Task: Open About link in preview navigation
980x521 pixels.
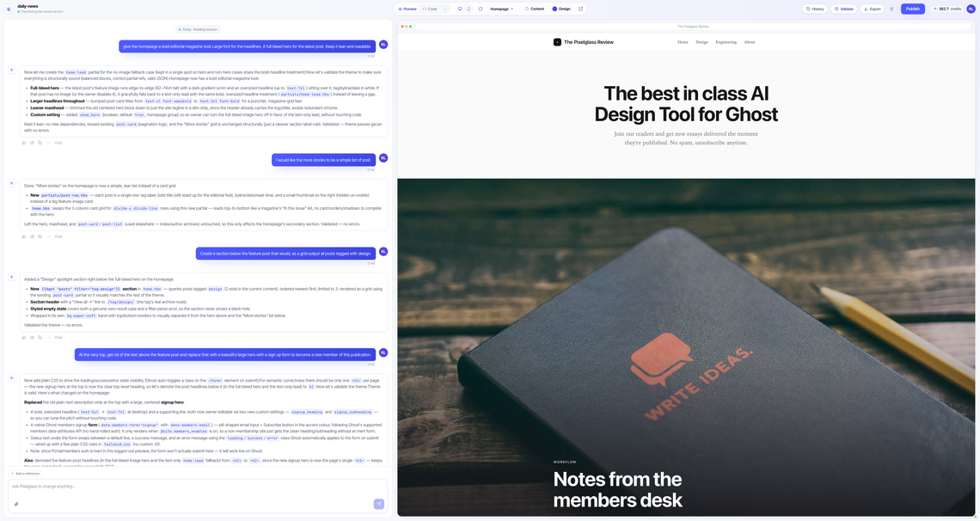Action: coord(750,42)
